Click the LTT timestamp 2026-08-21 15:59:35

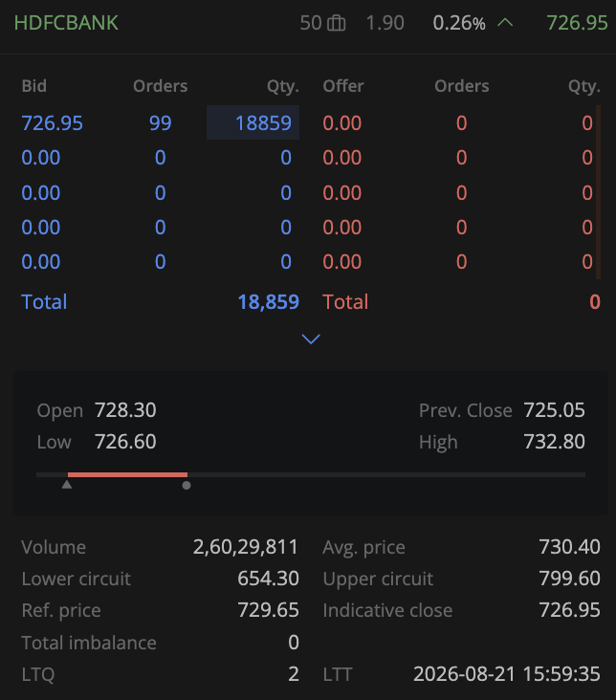507,674
